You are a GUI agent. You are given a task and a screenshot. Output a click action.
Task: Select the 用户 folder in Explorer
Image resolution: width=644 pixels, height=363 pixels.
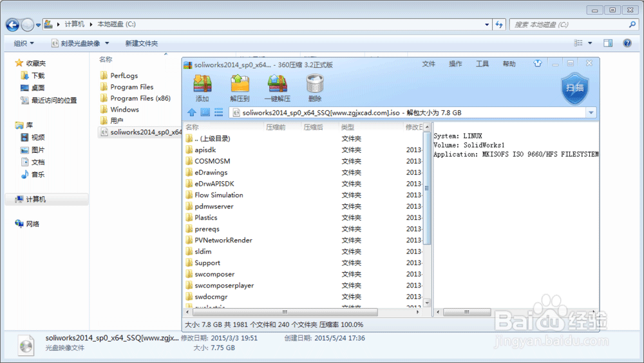point(111,121)
